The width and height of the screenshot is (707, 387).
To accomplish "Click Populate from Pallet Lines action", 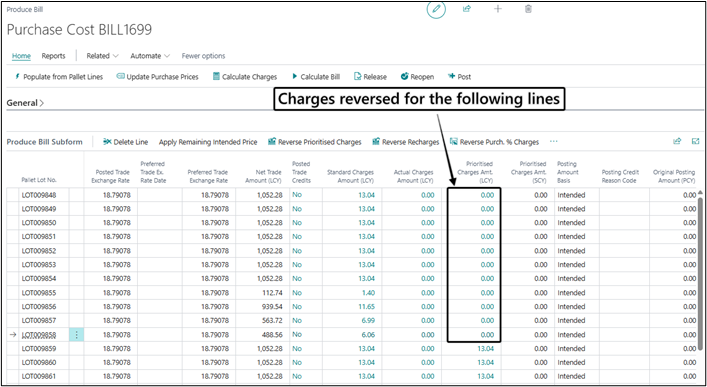I will [x=59, y=77].
